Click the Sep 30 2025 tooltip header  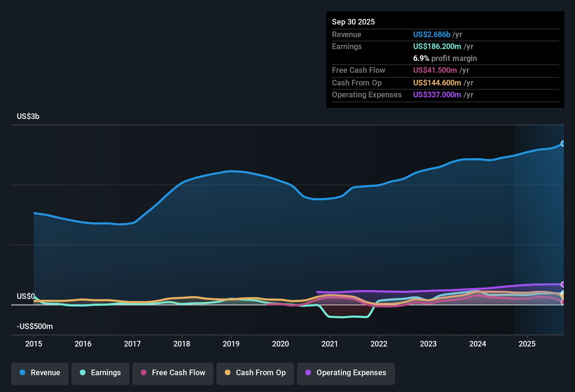tap(353, 22)
